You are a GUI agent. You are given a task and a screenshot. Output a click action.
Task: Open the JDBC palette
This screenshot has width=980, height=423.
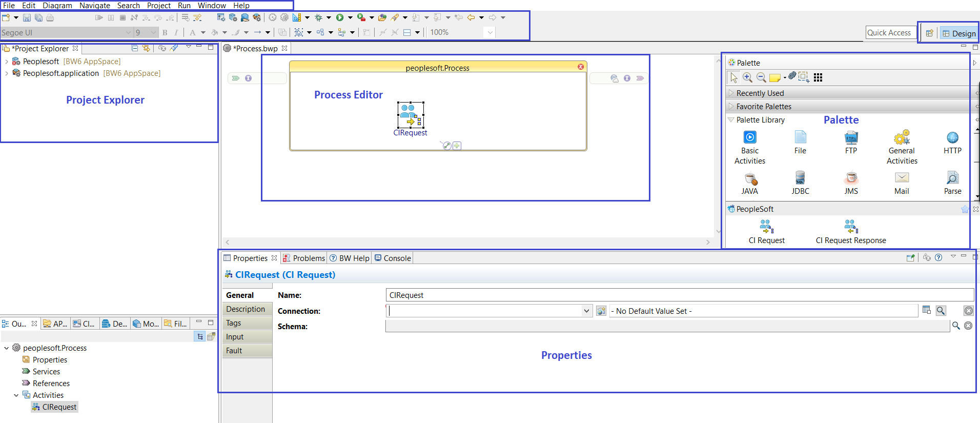coord(800,184)
